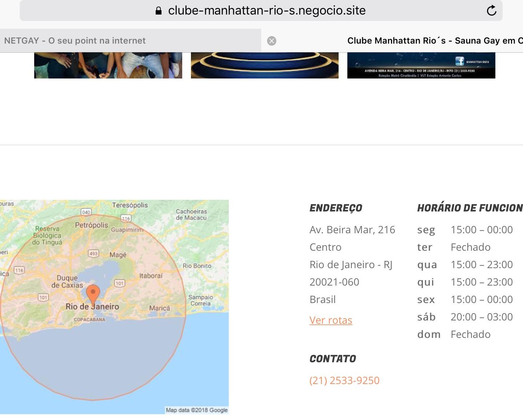Switch to the NETGAY tab
The width and height of the screenshot is (523, 420).
(131, 41)
